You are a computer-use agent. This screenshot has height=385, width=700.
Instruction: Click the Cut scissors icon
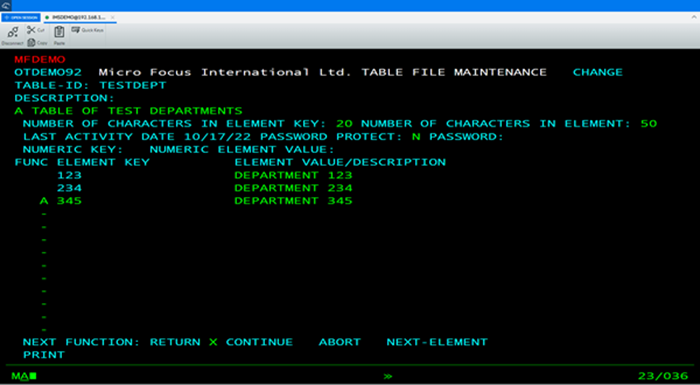[x=31, y=30]
